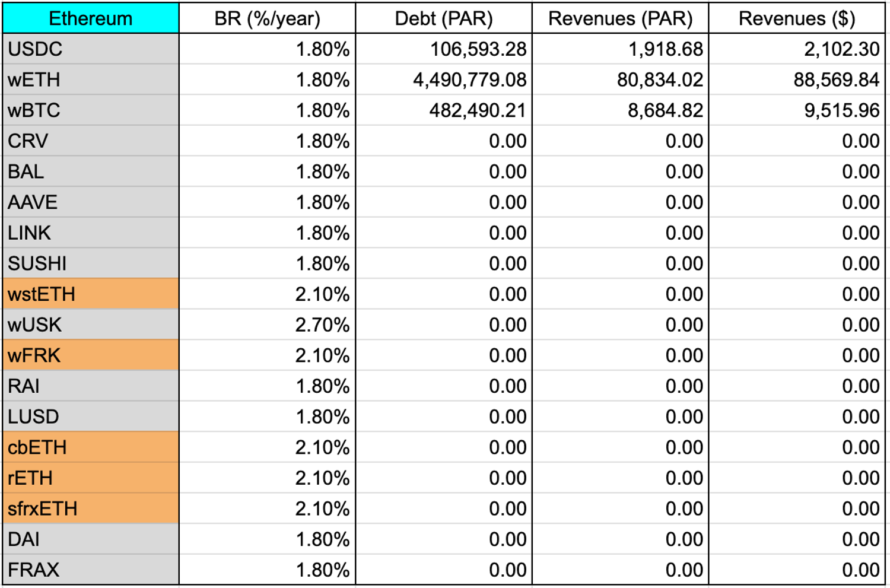Screen dimensions: 890x588
Task: Click the orange sfrxETH cell
Action: [x=91, y=508]
